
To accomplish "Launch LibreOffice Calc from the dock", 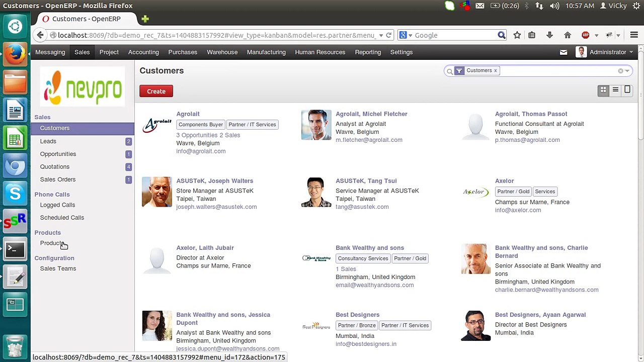I will [15, 138].
